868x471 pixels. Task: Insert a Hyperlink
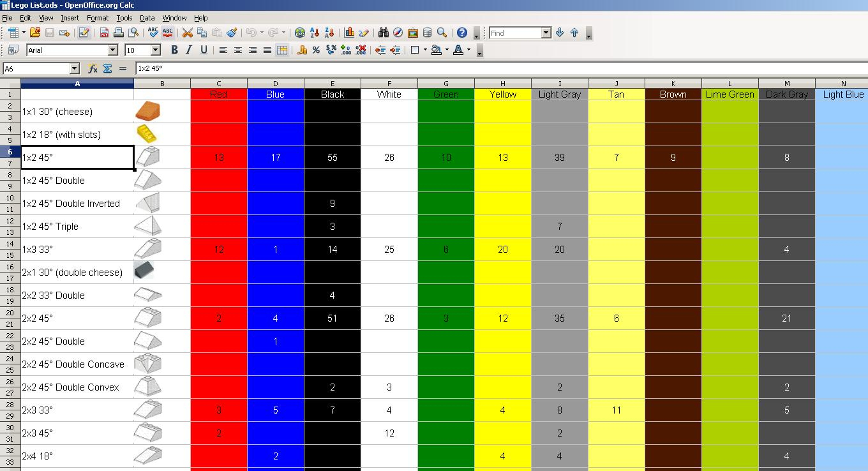[x=300, y=33]
